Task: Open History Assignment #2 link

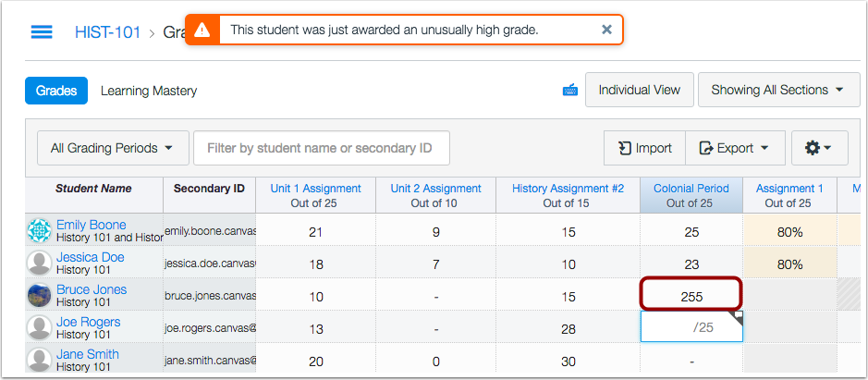Action: [568, 189]
